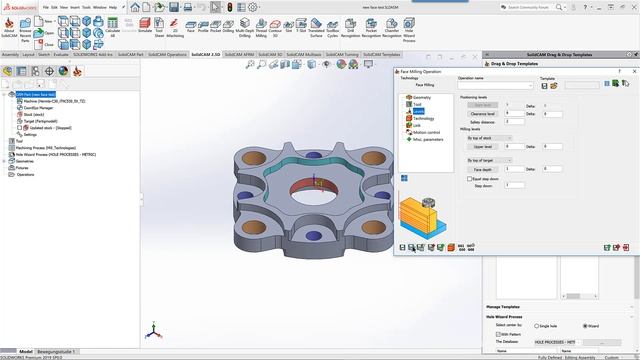
Task: Open the By top of target dropdown
Action: tap(489, 160)
